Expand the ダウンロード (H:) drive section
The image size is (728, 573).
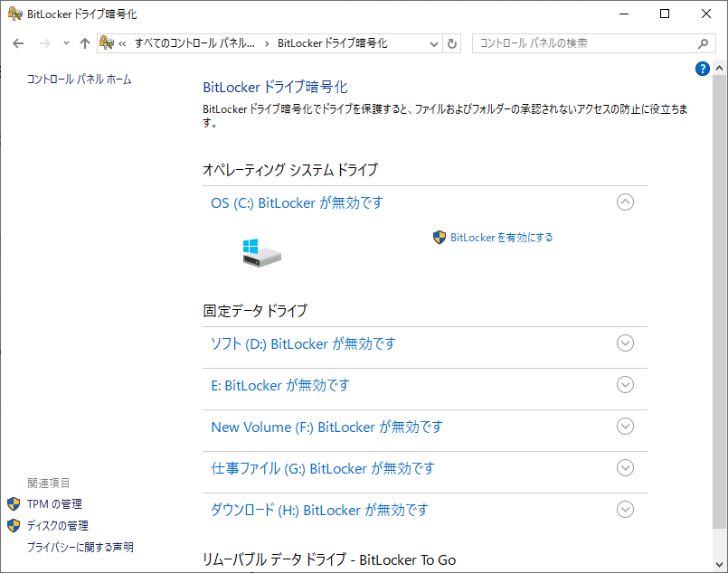[x=625, y=509]
